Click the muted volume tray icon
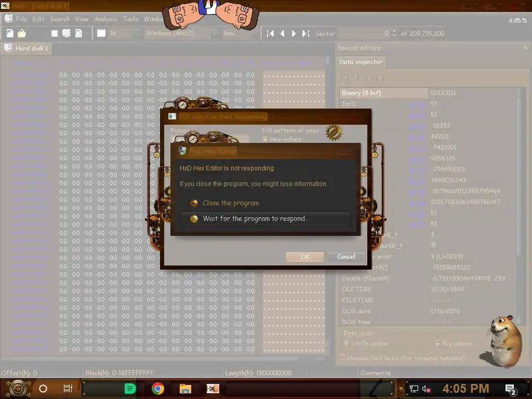532x399 pixels. pos(427,389)
